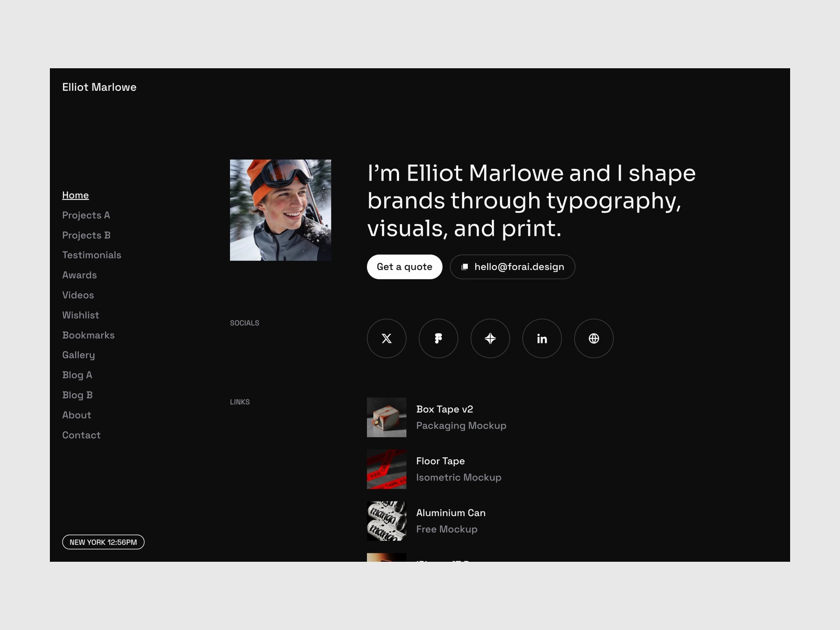Click the hello@forai.design email button

point(512,267)
